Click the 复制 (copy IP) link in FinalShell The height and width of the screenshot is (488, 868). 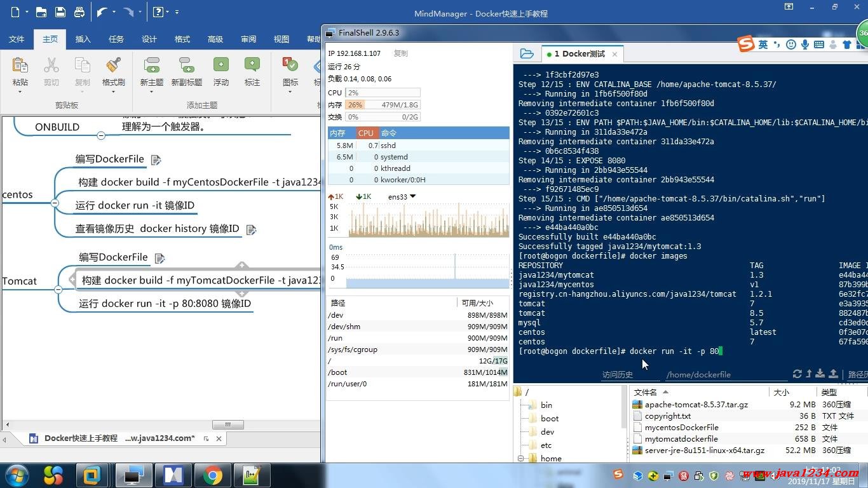click(x=401, y=53)
